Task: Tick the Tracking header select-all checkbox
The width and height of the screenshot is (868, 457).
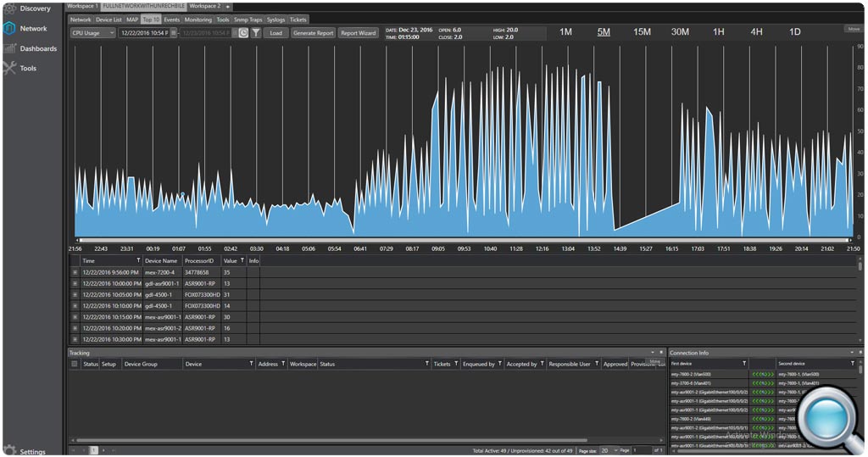Action: [x=75, y=364]
